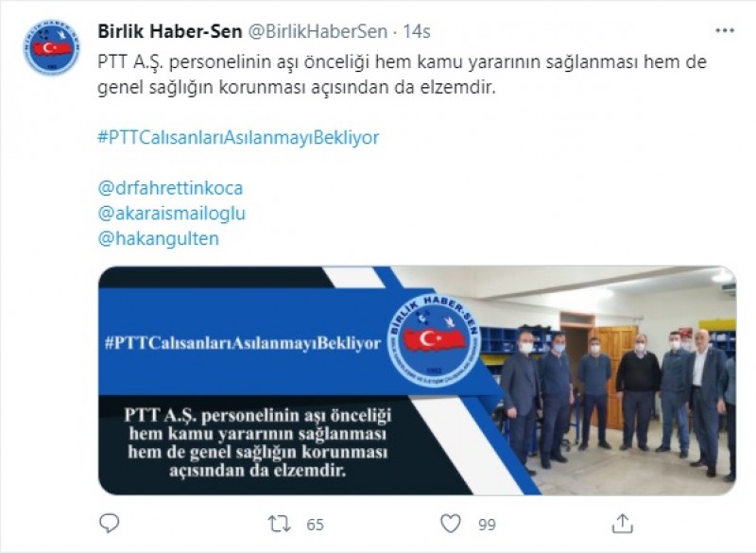Image resolution: width=756 pixels, height=553 pixels.
Task: Open the three-dot more options menu
Action: pos(725,31)
